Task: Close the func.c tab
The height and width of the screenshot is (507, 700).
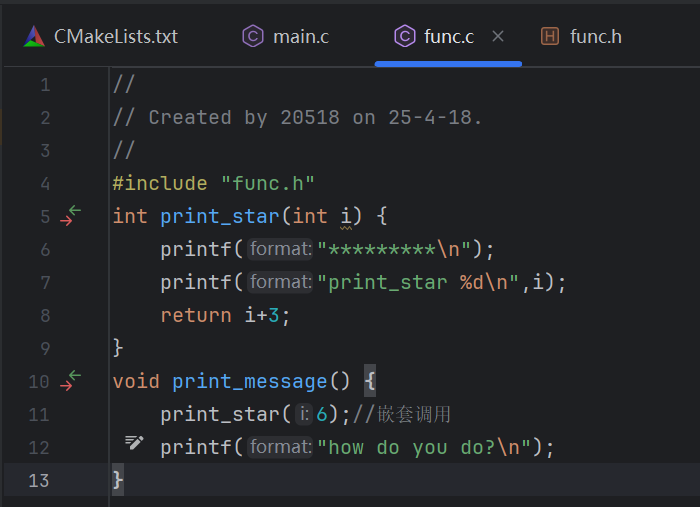Action: (x=498, y=36)
